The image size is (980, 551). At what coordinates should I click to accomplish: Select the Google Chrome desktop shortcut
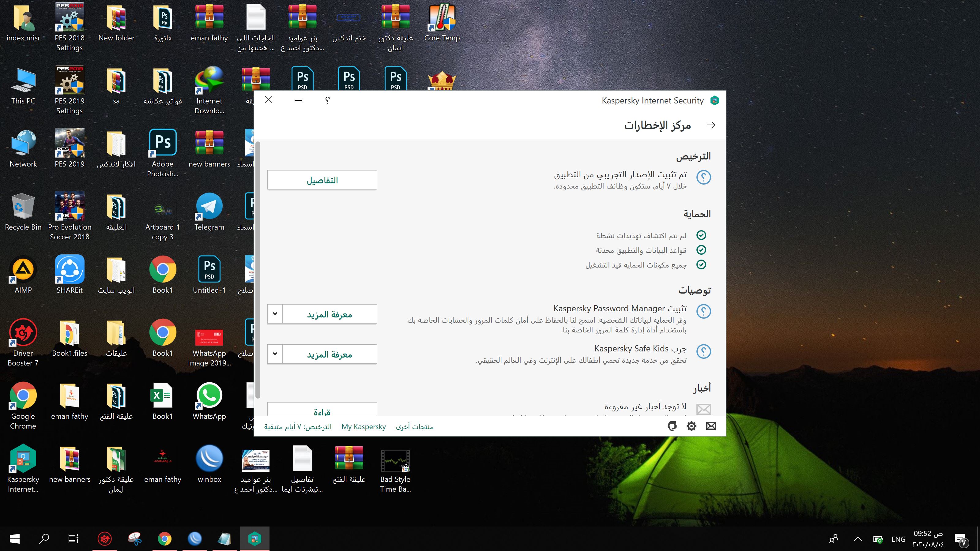click(23, 405)
